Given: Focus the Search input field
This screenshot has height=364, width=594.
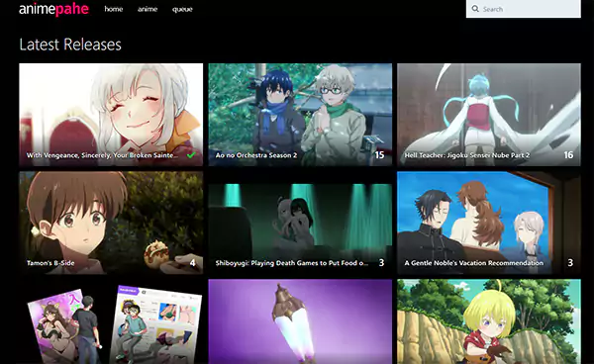Looking at the screenshot, I should tap(523, 8).
